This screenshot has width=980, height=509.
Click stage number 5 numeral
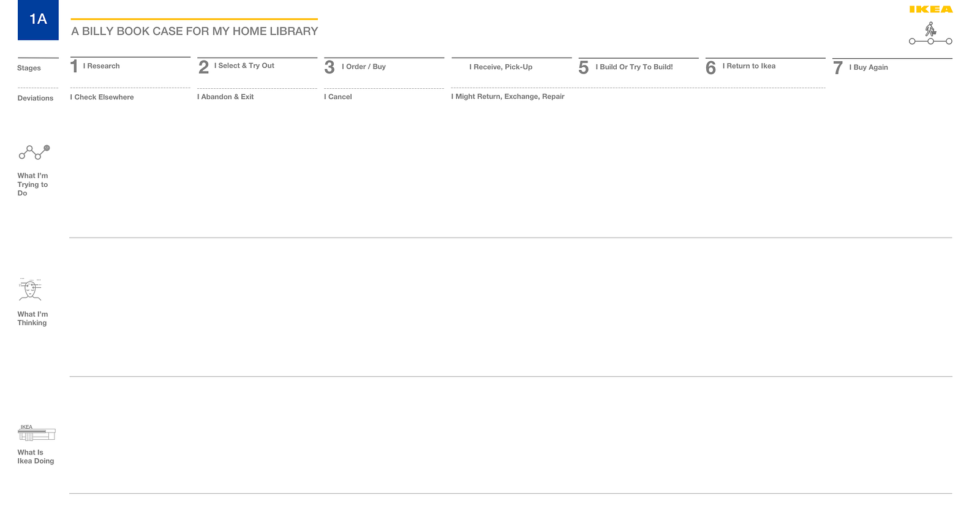click(583, 67)
